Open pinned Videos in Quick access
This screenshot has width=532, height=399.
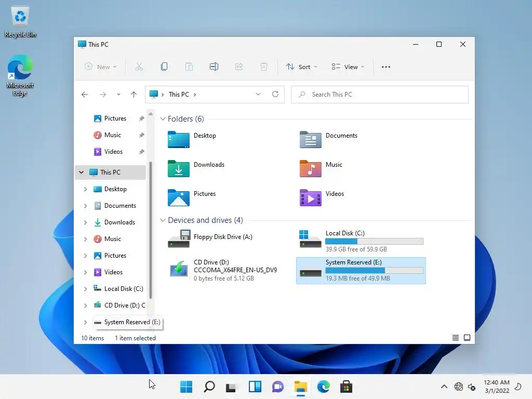[x=114, y=152]
